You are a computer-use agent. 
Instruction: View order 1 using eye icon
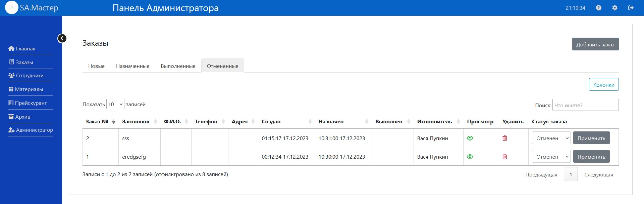point(470,157)
